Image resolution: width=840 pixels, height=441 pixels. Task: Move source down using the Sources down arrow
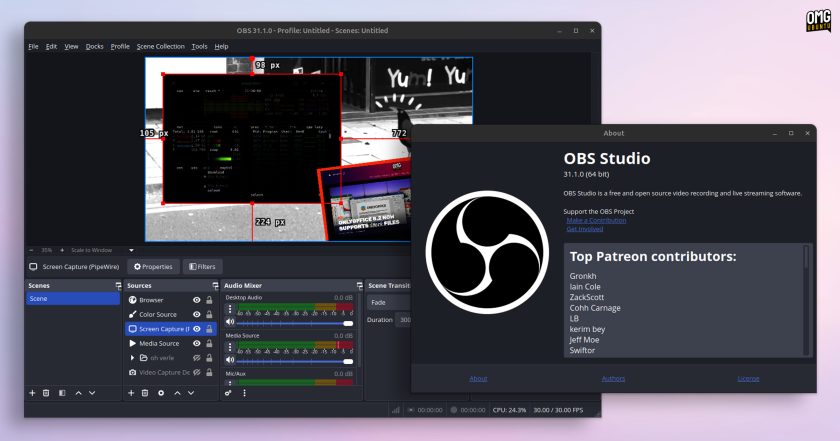(191, 393)
